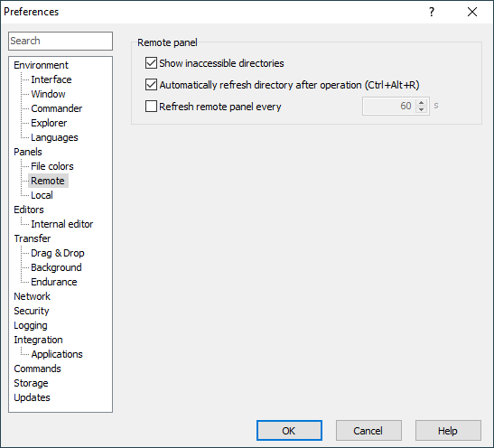494x448 pixels.
Task: Choose File colors under Panels
Action: [x=52, y=166]
